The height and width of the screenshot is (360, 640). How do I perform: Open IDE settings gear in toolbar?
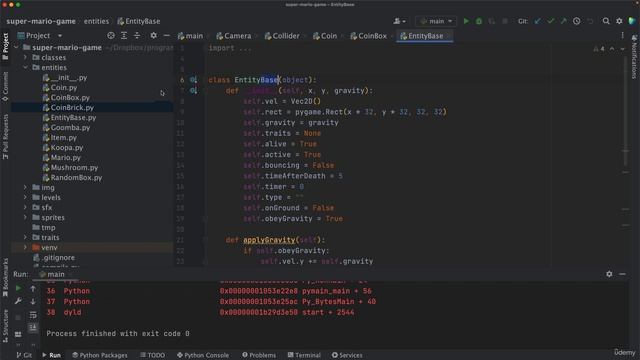(x=619, y=21)
